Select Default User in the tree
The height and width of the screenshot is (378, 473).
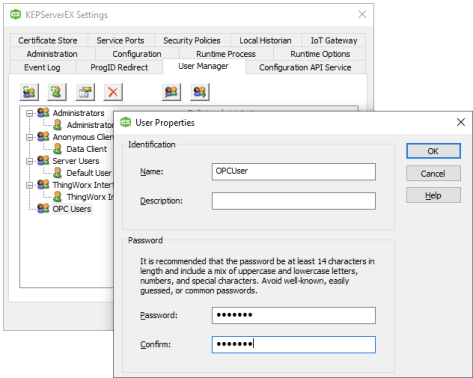[89, 173]
